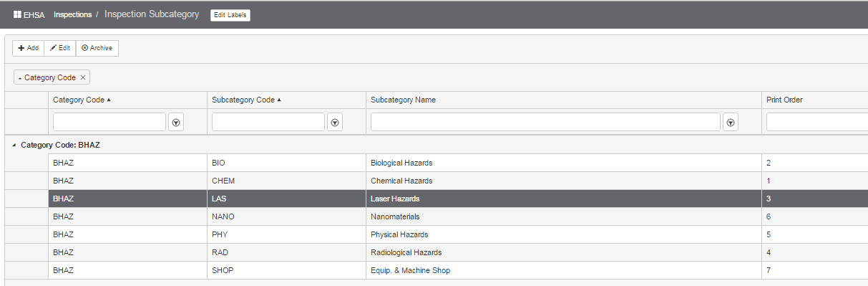Collapse the Category Code: BHAZ group
868x286 pixels.
click(14, 146)
